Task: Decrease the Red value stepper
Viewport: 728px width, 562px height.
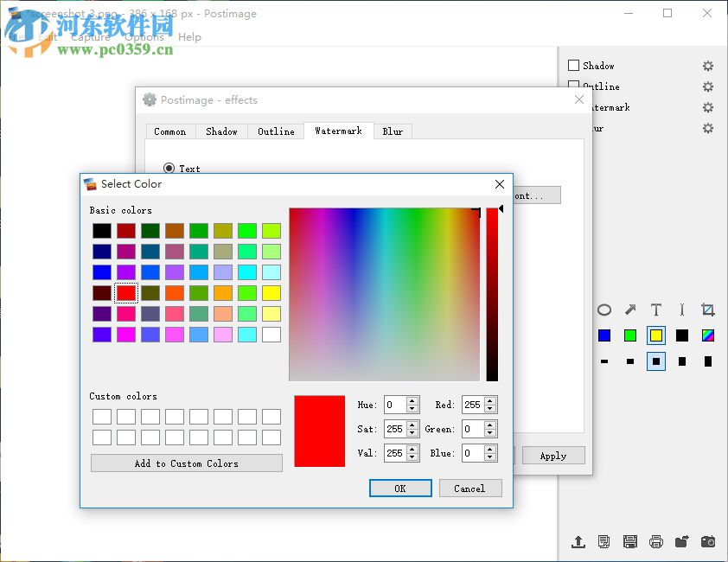Action: tap(490, 409)
